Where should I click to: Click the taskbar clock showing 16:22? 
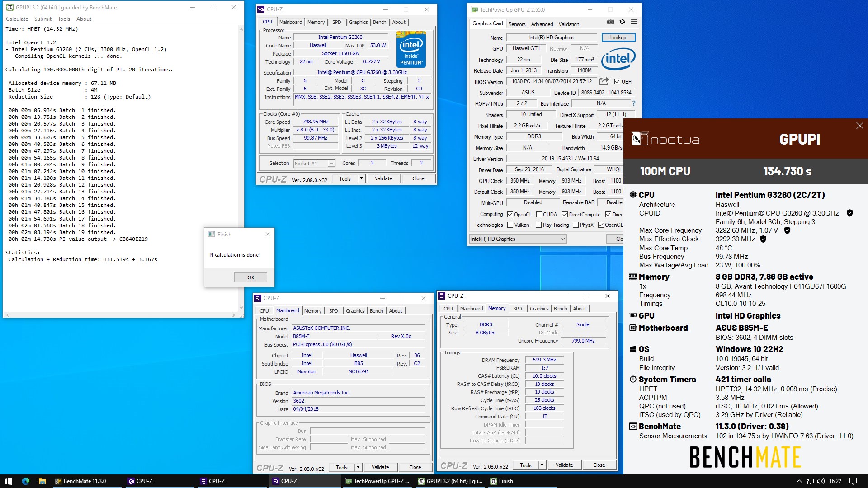coord(835,481)
